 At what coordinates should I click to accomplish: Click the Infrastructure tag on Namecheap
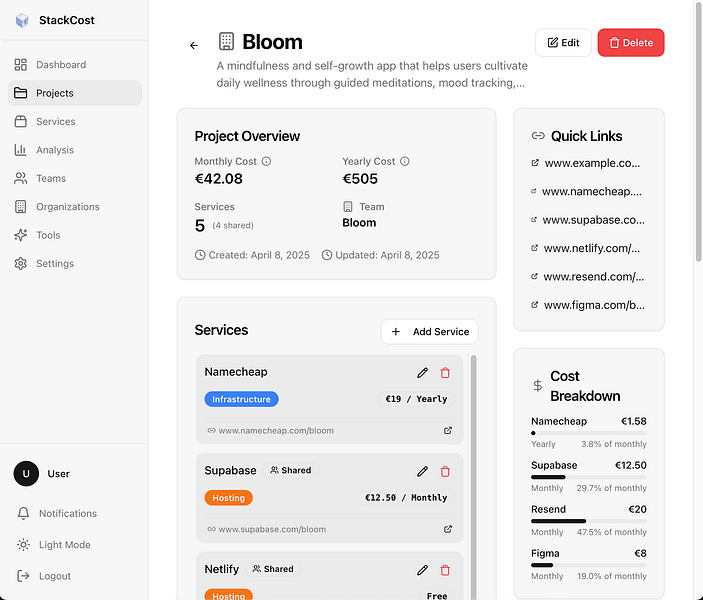pyautogui.click(x=242, y=399)
